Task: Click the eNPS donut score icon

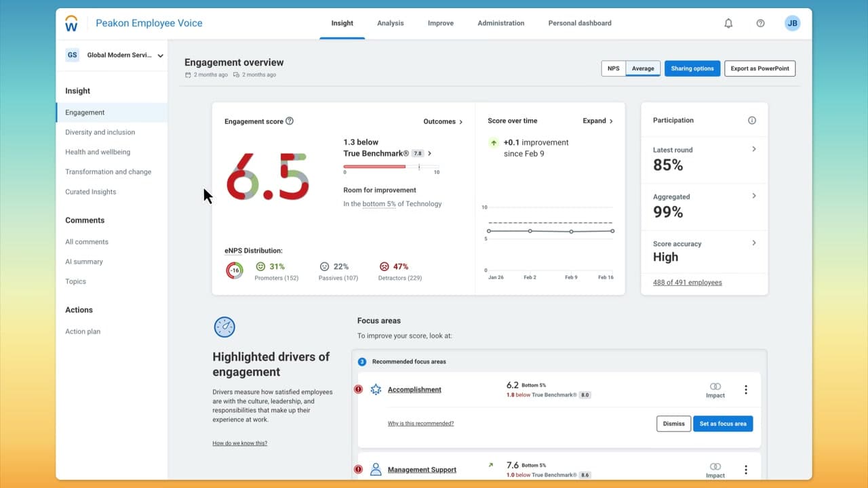Action: [x=235, y=271]
